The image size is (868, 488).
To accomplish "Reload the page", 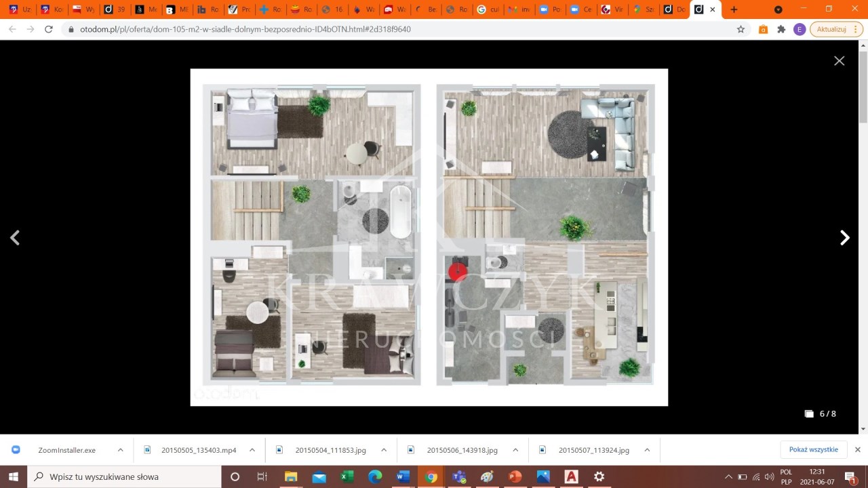I will tap(48, 29).
